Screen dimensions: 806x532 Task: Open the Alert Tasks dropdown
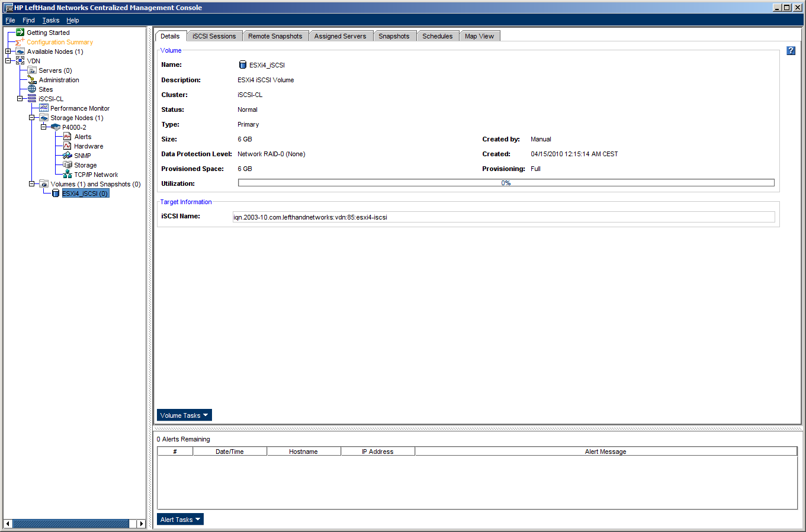(180, 520)
